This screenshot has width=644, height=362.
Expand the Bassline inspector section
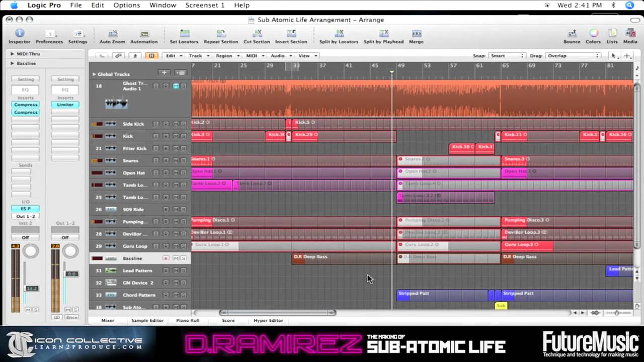click(12, 63)
